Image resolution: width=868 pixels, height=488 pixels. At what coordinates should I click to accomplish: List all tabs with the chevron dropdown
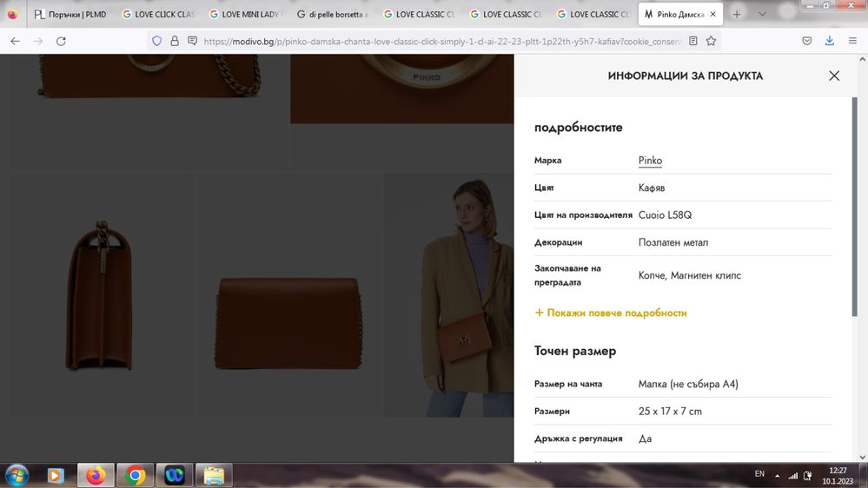pos(762,15)
